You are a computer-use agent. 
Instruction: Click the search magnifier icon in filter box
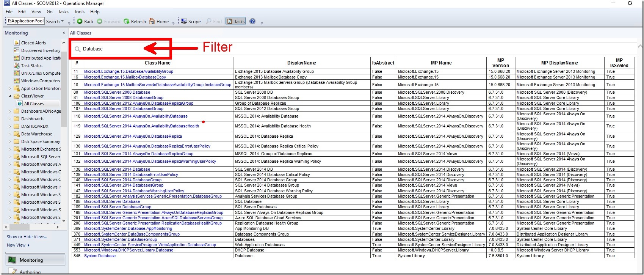tap(78, 49)
